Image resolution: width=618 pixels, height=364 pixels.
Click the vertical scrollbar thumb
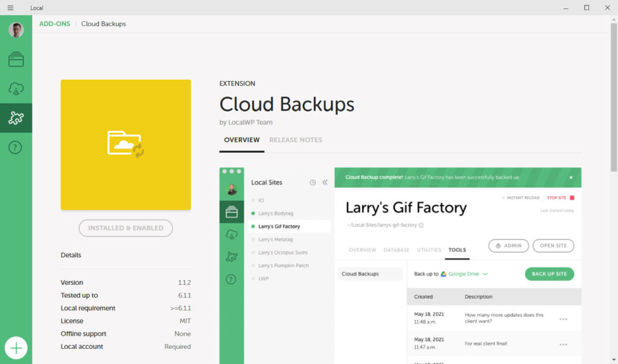614,97
